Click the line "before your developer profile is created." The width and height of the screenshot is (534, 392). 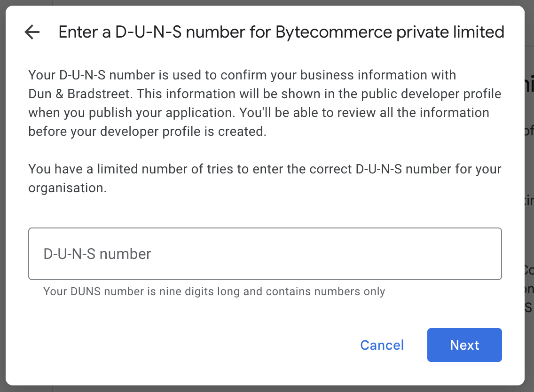click(147, 132)
